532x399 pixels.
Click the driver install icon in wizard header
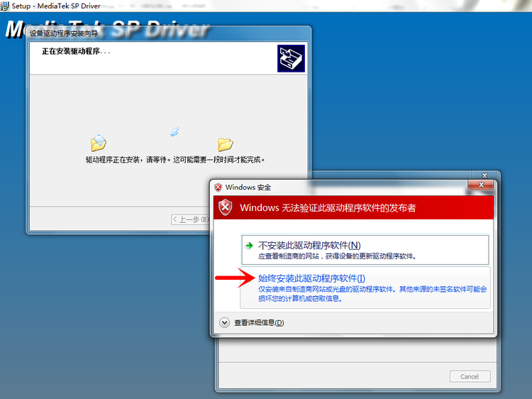[x=291, y=58]
